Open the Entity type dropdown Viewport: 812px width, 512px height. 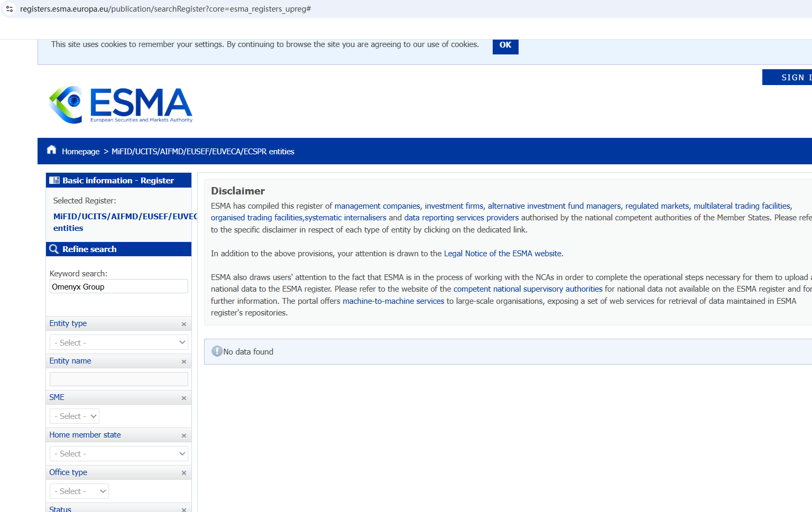[119, 342]
